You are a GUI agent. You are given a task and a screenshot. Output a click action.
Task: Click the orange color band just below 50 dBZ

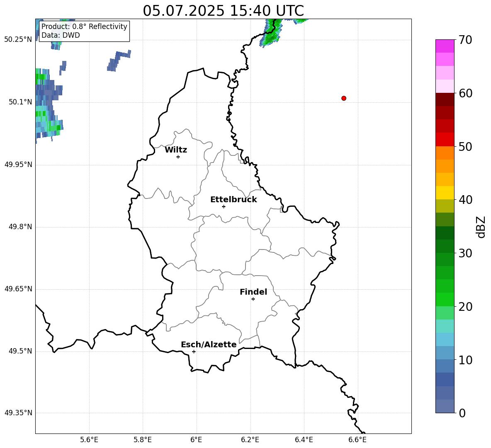(445, 153)
